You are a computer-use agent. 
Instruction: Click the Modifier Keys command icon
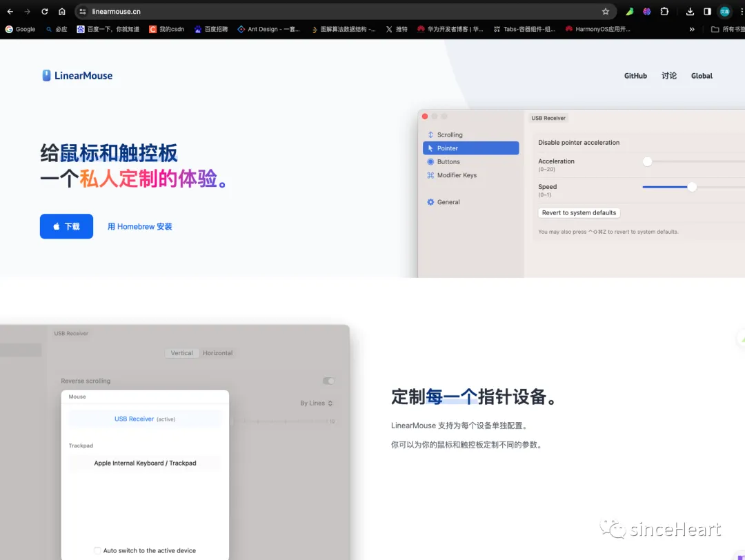click(430, 175)
